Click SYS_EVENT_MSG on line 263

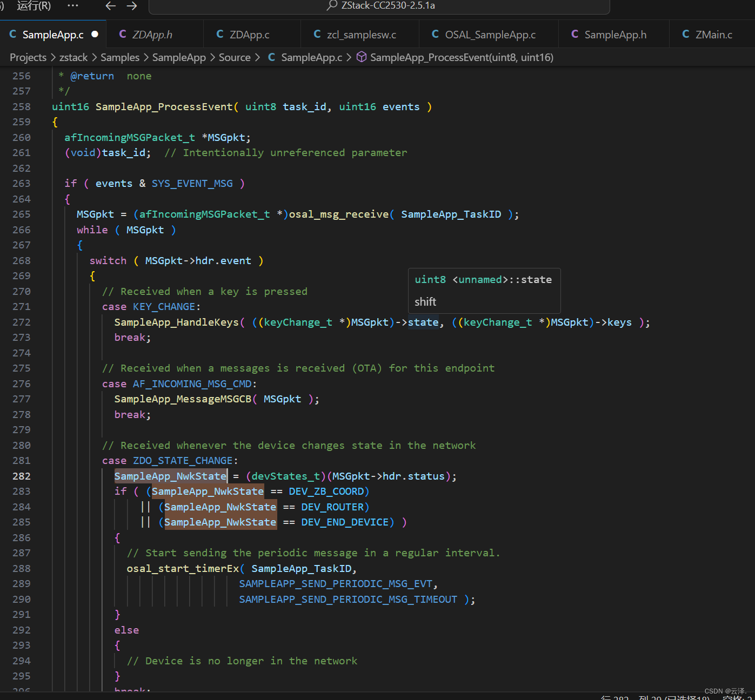192,183
